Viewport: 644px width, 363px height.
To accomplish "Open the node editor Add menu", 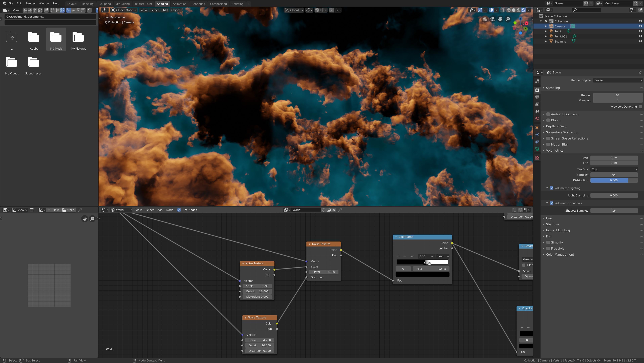I will pyautogui.click(x=160, y=210).
